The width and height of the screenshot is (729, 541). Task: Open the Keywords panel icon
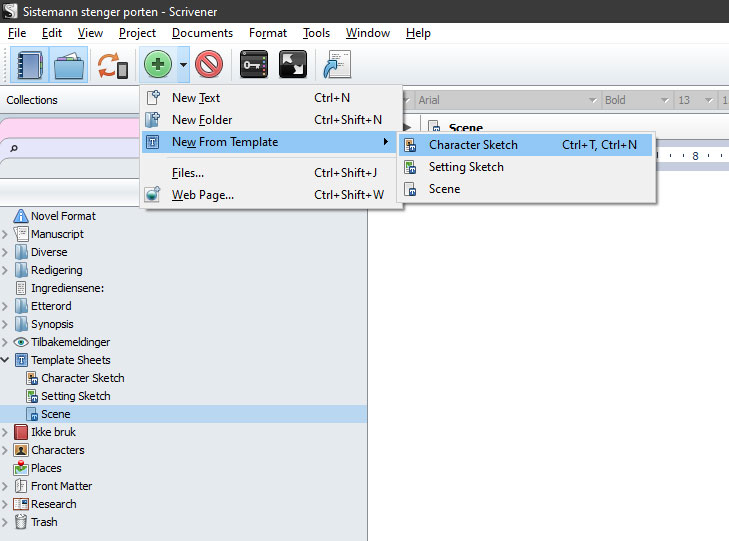(x=254, y=64)
